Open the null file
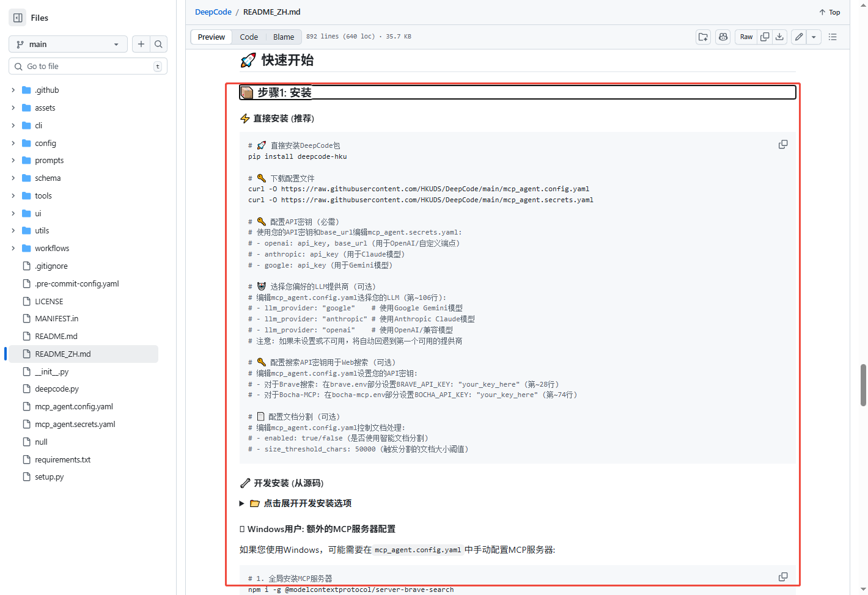The height and width of the screenshot is (595, 868). click(41, 442)
